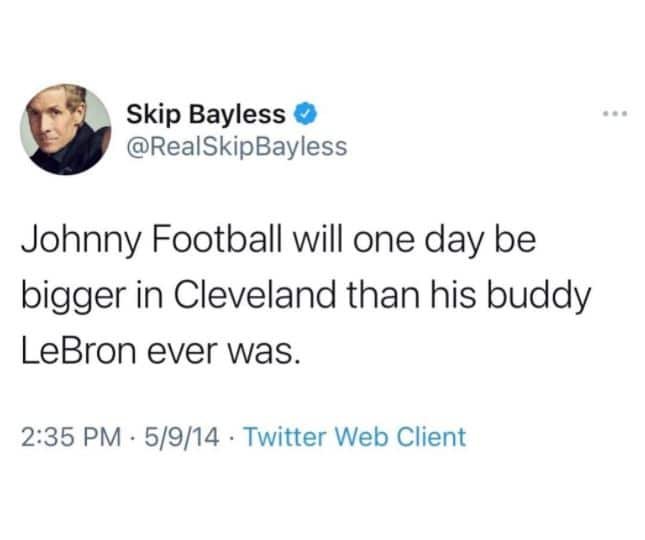Click the word bigger in the tweet
The height and width of the screenshot is (540, 645).
click(74, 297)
